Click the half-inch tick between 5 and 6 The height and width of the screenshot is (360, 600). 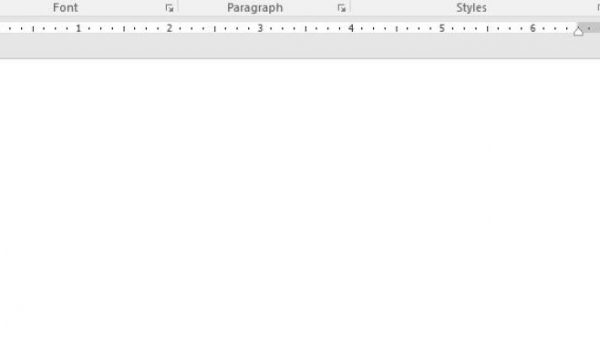point(488,29)
